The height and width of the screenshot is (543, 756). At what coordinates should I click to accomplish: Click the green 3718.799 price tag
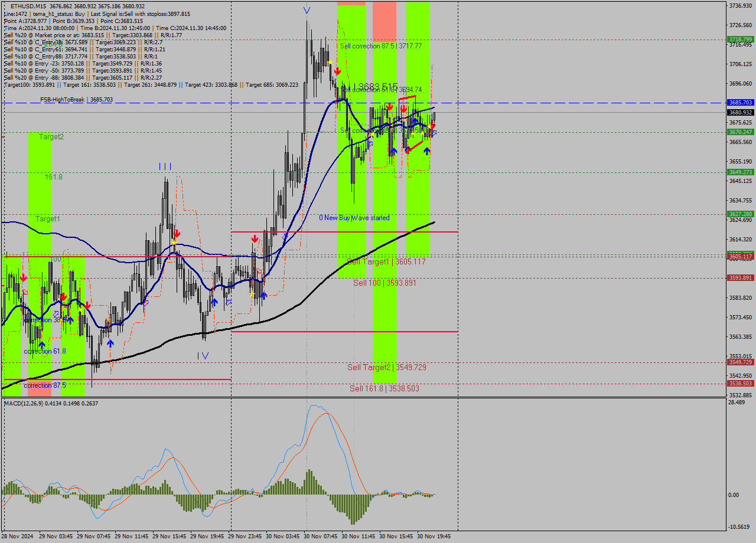[740, 40]
